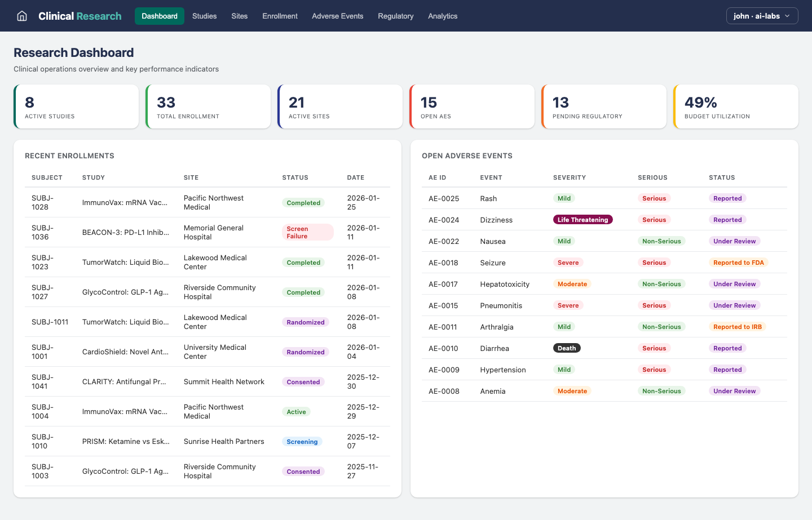Click the Death severity badge on AE-0010

tap(567, 348)
